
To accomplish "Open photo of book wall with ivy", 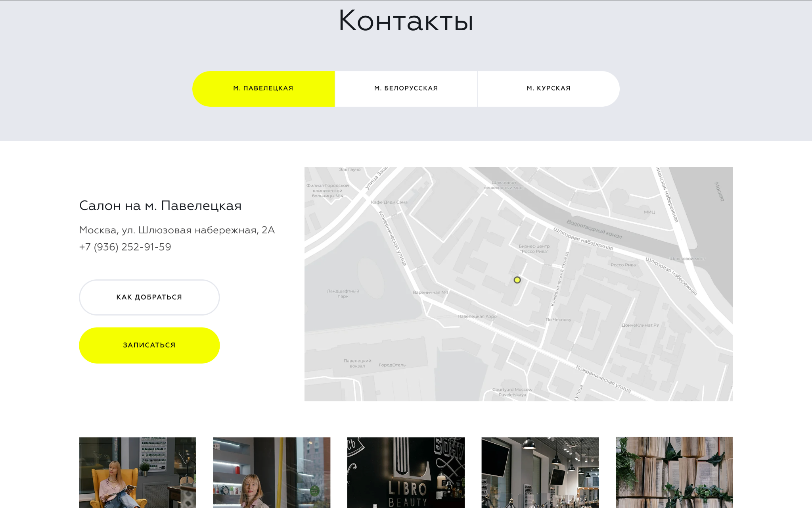I will click(x=674, y=472).
